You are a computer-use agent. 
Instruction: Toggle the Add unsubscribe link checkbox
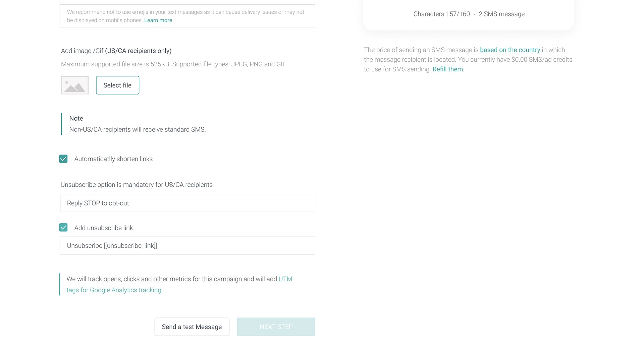click(63, 228)
